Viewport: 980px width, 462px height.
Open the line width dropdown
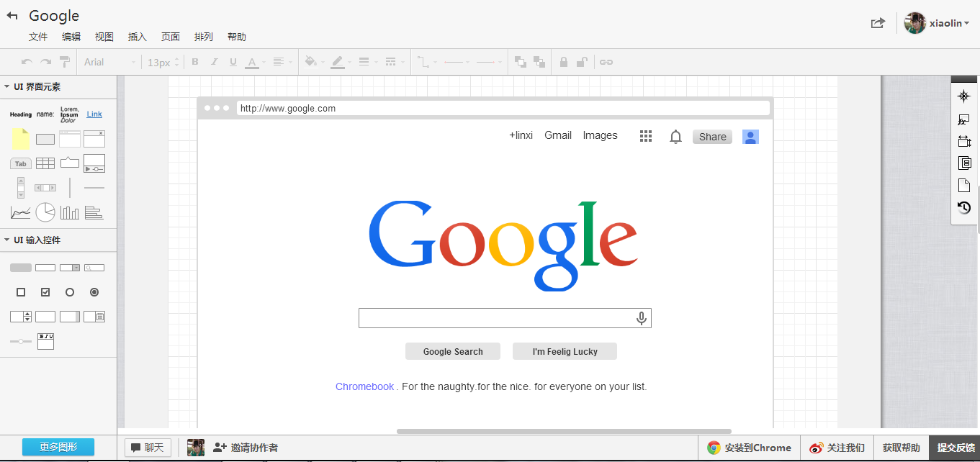tap(367, 62)
